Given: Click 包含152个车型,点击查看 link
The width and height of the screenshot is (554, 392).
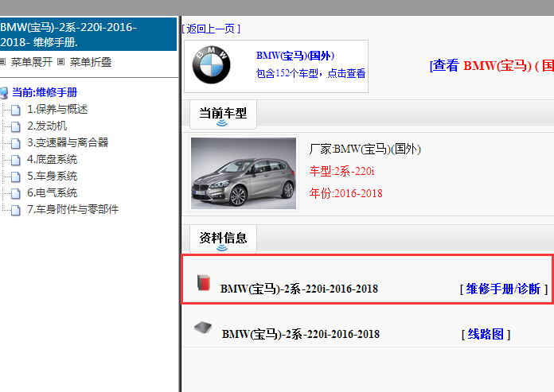Looking at the screenshot, I should click(310, 73).
